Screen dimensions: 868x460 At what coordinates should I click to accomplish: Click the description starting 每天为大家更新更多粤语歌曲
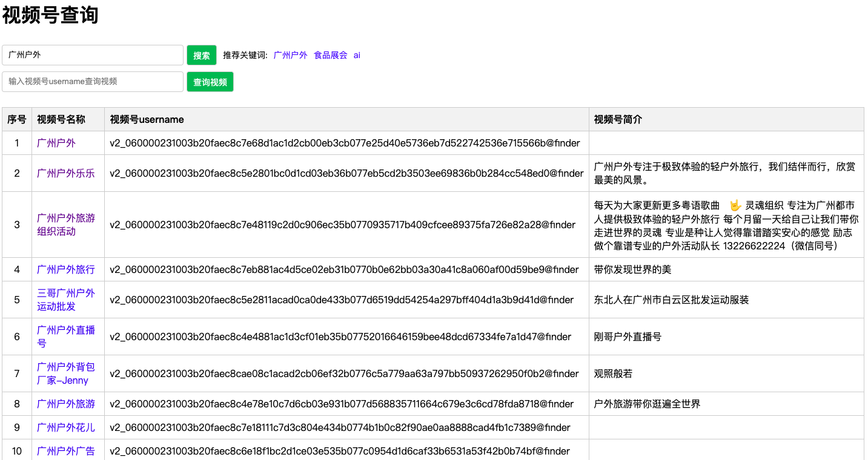pos(726,225)
